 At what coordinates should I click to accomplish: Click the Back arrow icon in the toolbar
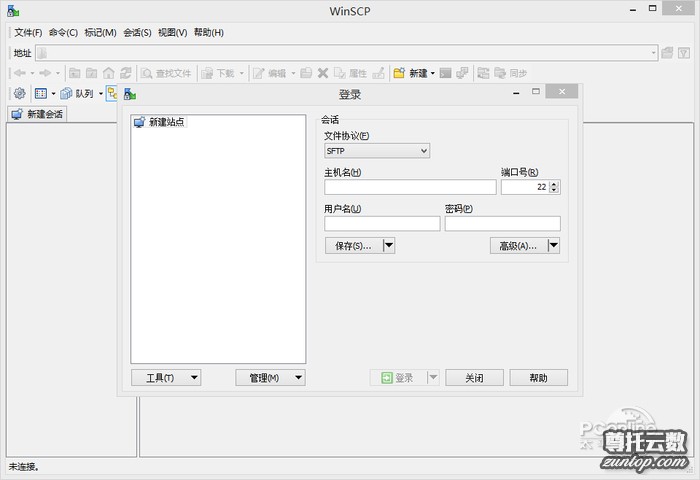point(19,73)
